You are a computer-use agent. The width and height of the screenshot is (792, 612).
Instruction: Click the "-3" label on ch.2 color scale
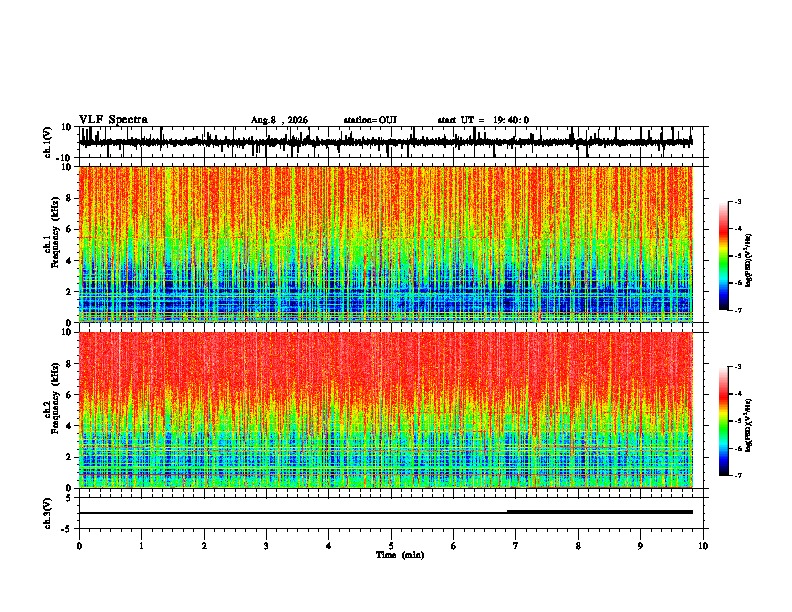[737, 367]
